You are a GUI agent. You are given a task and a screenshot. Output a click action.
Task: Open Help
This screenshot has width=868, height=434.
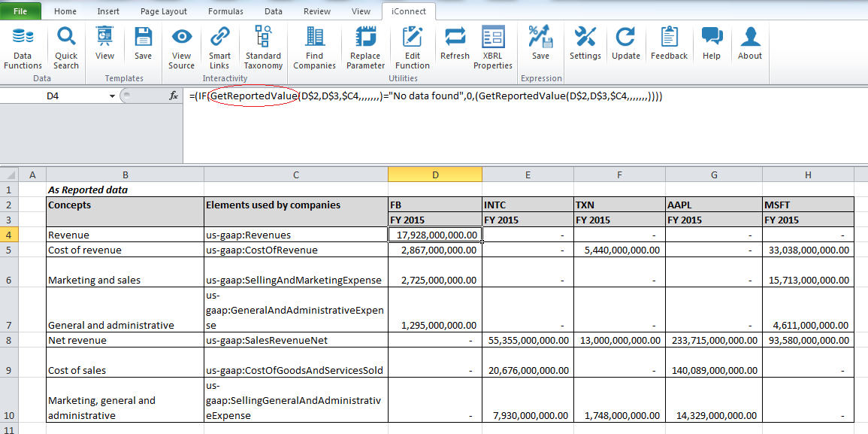pos(712,44)
